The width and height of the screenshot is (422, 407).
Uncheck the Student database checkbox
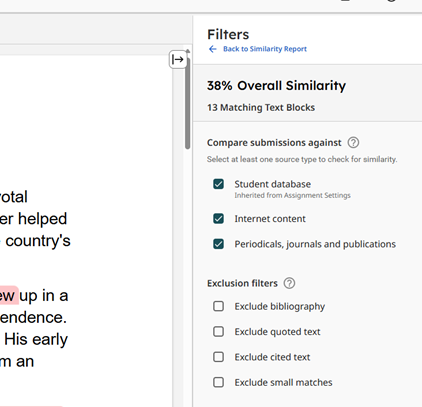pos(219,184)
